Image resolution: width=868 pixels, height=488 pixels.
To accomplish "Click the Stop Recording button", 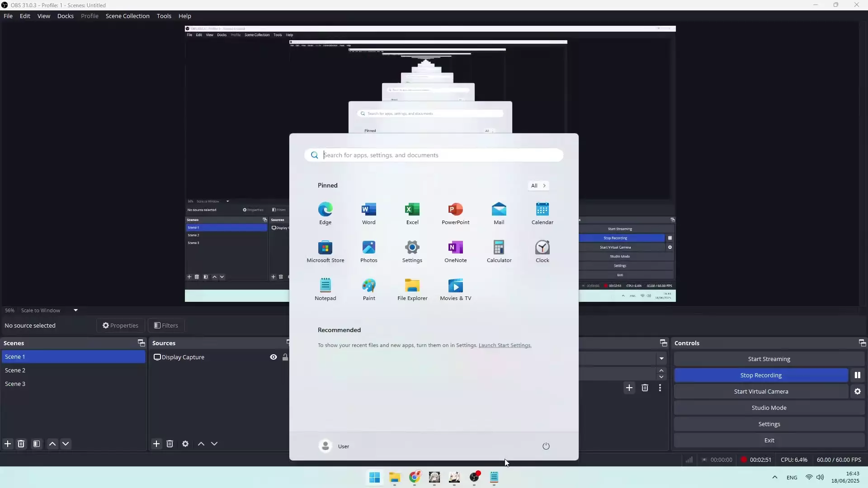I will [x=760, y=375].
